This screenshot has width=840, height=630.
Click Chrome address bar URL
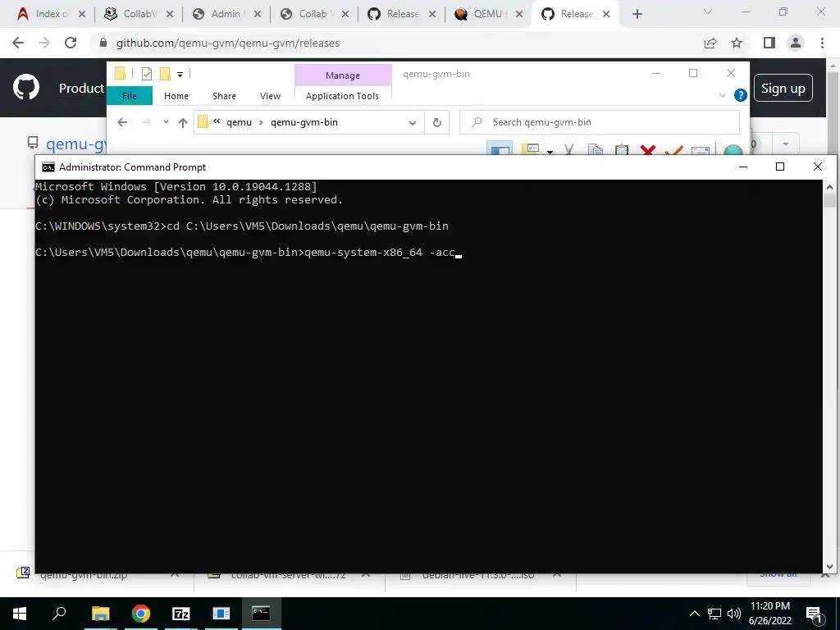click(x=228, y=43)
